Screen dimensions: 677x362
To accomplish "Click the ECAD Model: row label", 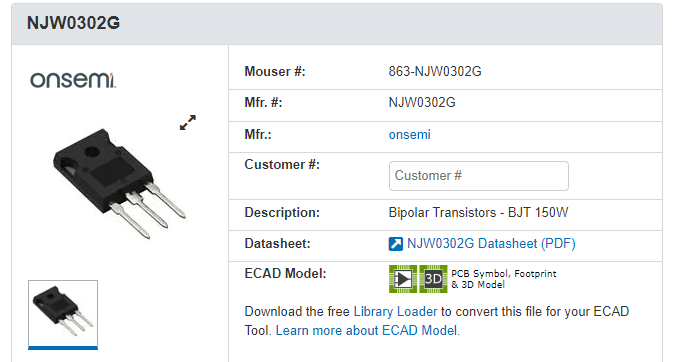I will coord(285,273).
